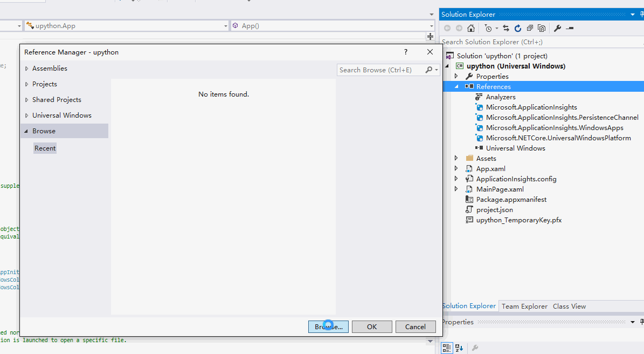The height and width of the screenshot is (354, 644).
Task: Select MainPage.xaml file
Action: tap(500, 189)
